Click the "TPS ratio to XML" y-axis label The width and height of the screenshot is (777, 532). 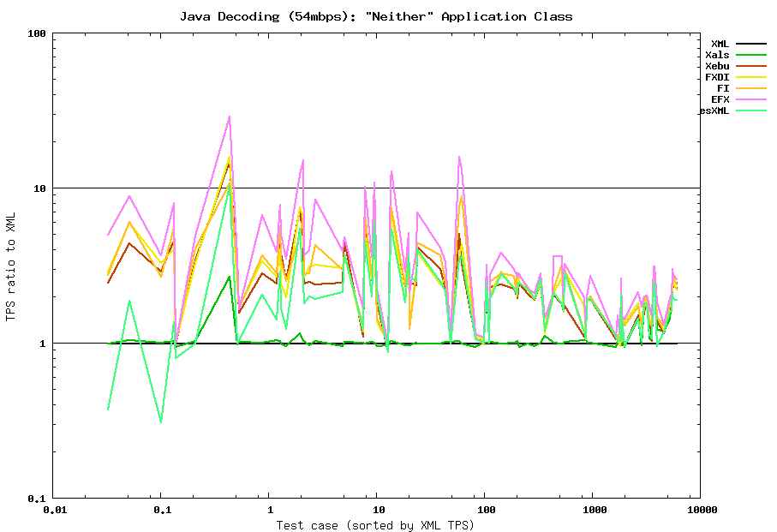click(x=11, y=266)
